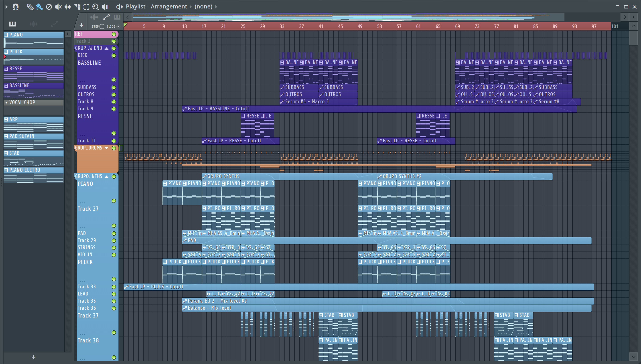Screen dimensions: 641x364
Task: Click the 'Track 38' name header
Action: coord(88,341)
